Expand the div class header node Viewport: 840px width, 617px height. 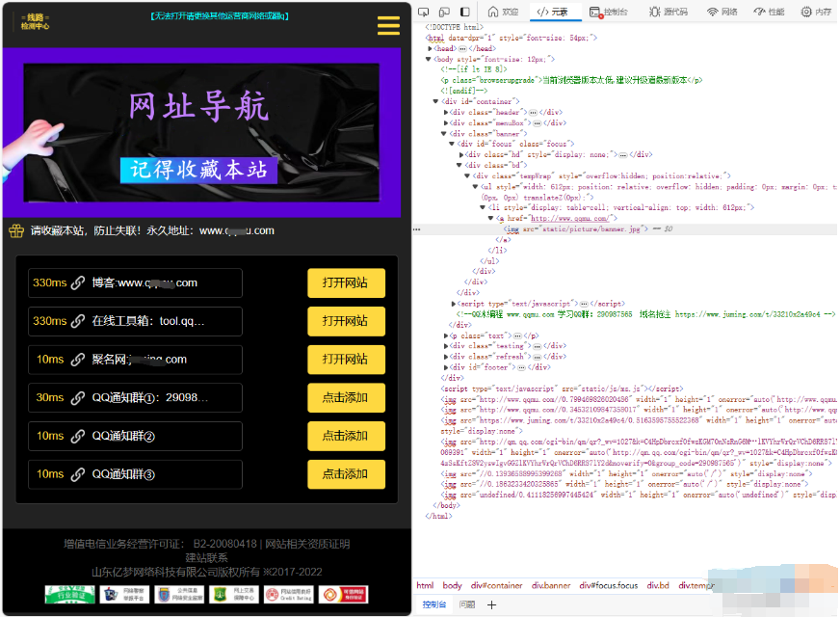446,113
